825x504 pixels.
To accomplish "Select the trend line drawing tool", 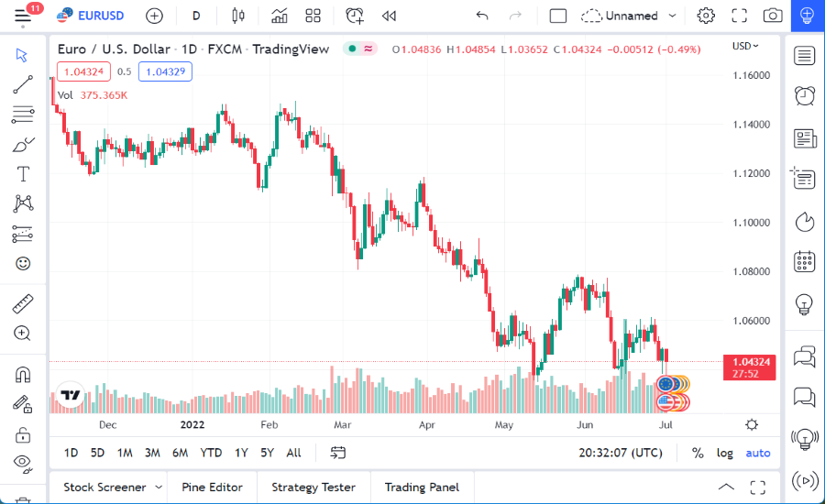I will pos(23,86).
